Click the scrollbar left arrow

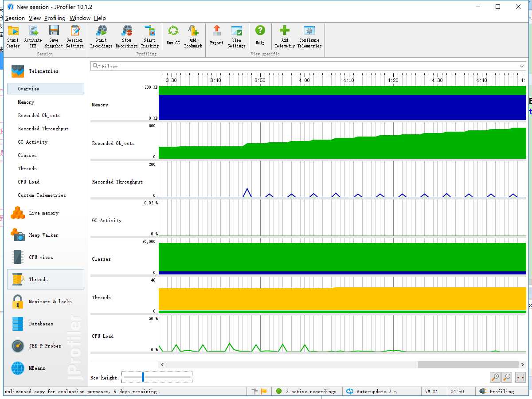click(x=163, y=364)
